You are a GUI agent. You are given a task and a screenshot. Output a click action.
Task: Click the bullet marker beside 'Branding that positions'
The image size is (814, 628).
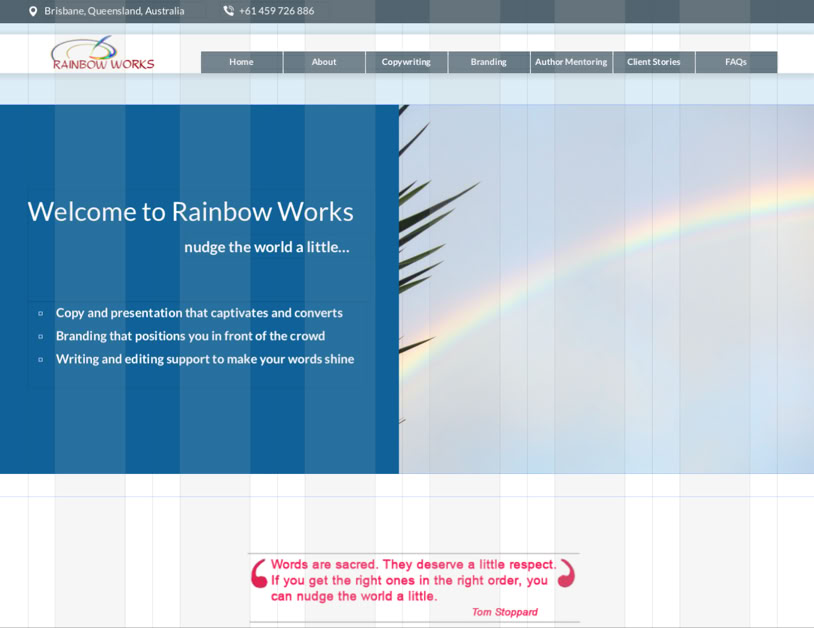coord(41,336)
